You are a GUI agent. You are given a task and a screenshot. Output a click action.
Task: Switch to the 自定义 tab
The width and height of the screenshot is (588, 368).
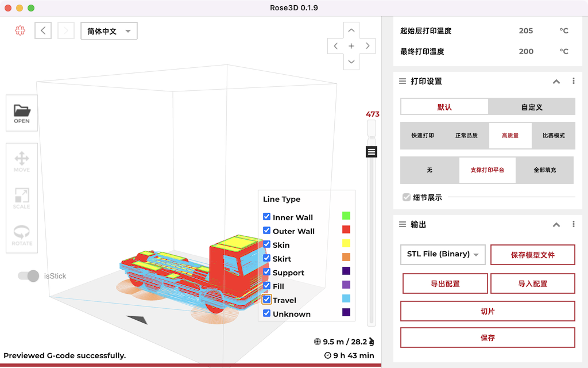531,107
